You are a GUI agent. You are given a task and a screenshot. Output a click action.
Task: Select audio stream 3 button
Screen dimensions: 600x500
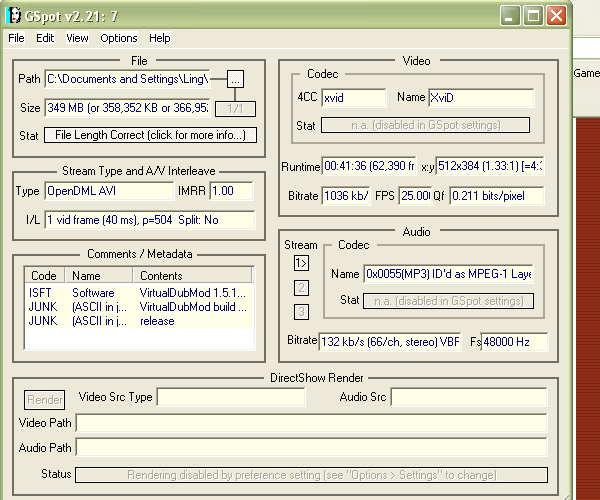click(x=301, y=312)
